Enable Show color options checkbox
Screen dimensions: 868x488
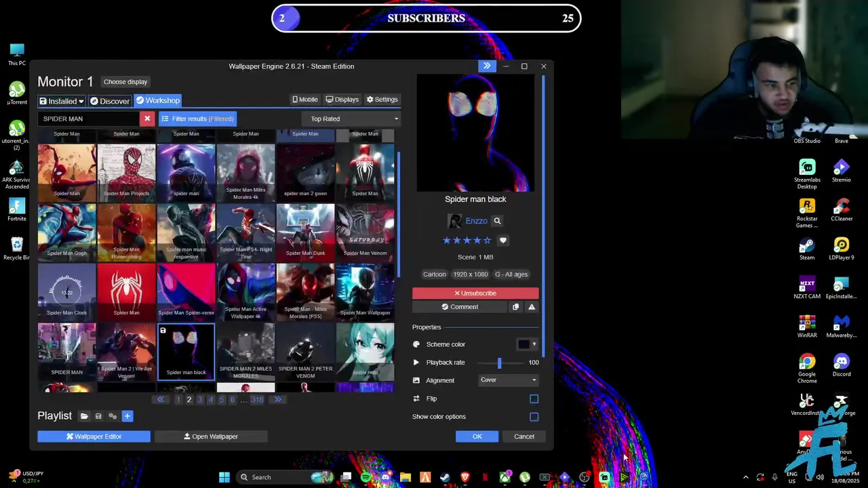click(x=534, y=417)
